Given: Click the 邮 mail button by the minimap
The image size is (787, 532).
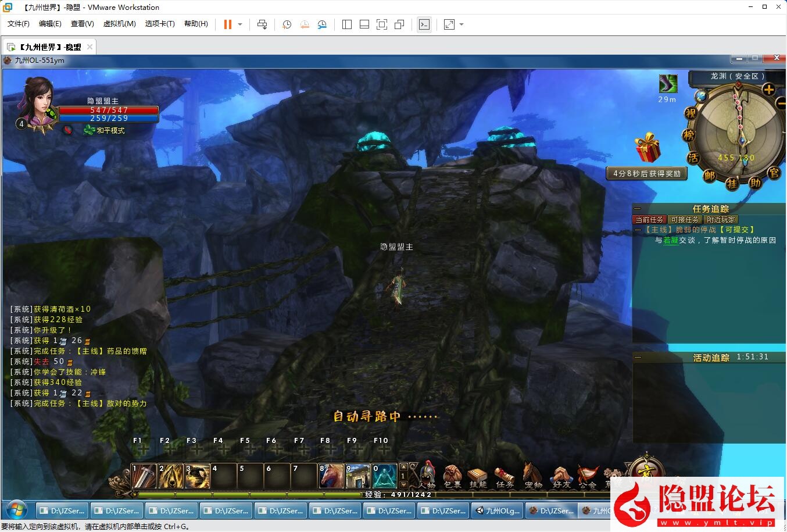Looking at the screenshot, I should click(709, 174).
